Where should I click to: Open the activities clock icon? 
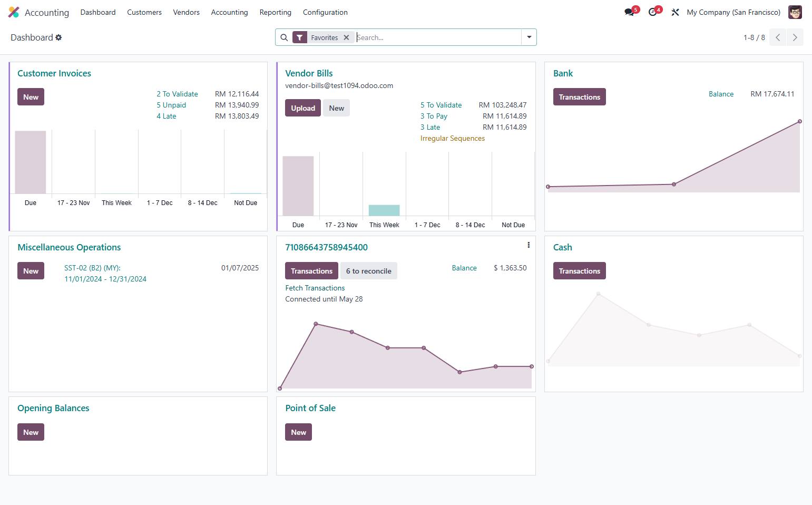pos(653,12)
